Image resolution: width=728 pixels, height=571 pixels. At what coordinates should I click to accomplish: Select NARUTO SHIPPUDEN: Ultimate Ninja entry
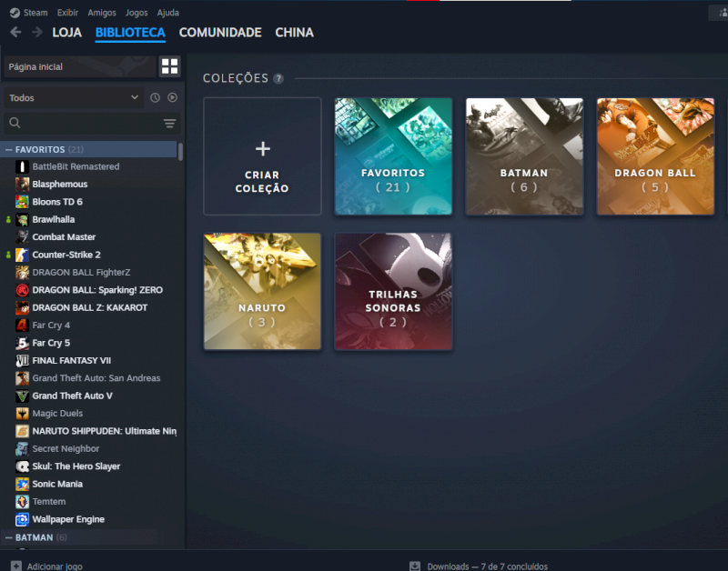click(105, 431)
